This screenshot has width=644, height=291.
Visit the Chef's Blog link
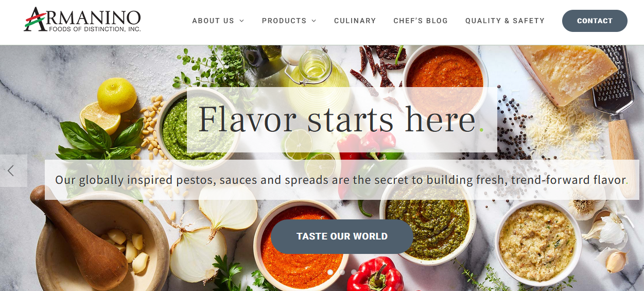pos(421,21)
